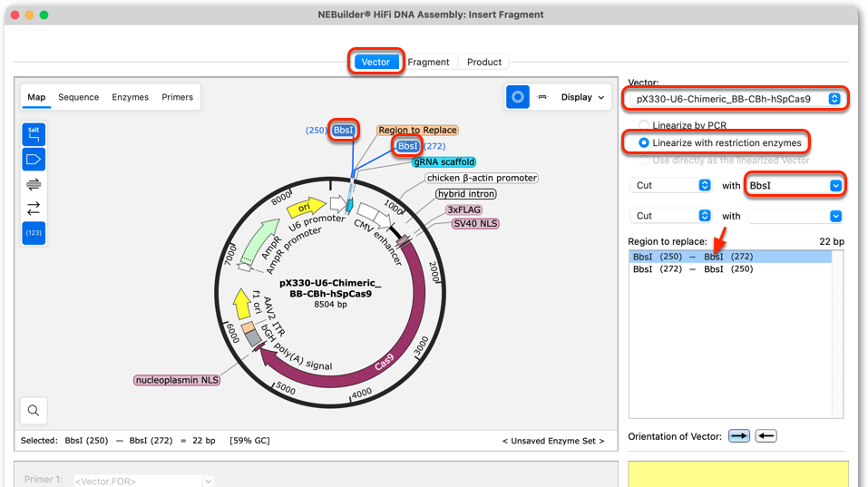Open the Enzymes view tab
868x487 pixels.
click(130, 97)
